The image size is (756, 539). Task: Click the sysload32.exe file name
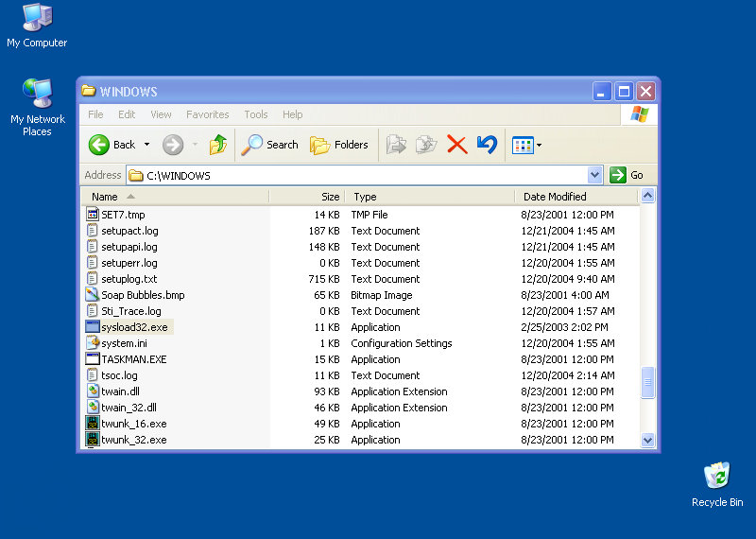134,327
